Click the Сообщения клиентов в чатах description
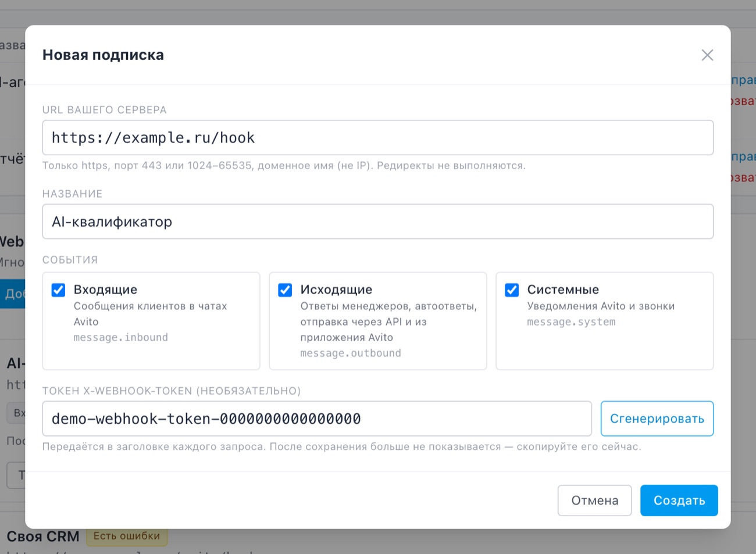The height and width of the screenshot is (554, 756). tap(150, 314)
